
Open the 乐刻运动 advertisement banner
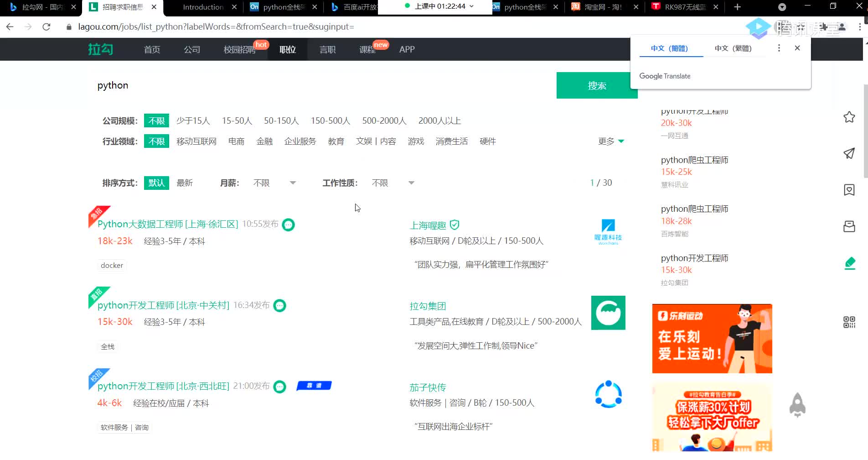[x=712, y=338]
